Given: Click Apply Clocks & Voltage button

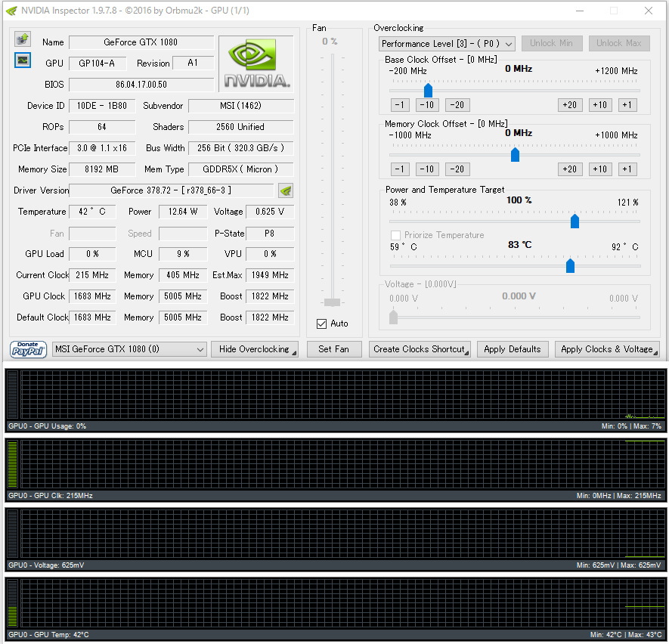Looking at the screenshot, I should (607, 349).
